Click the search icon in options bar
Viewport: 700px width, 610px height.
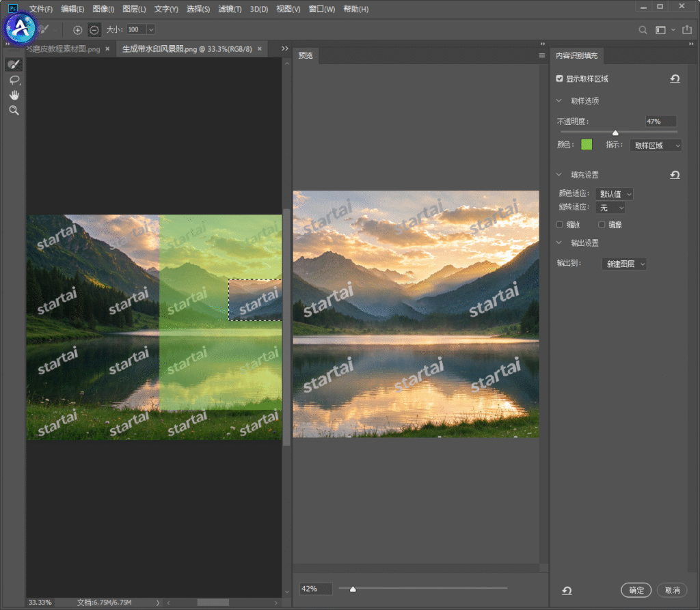tap(643, 30)
